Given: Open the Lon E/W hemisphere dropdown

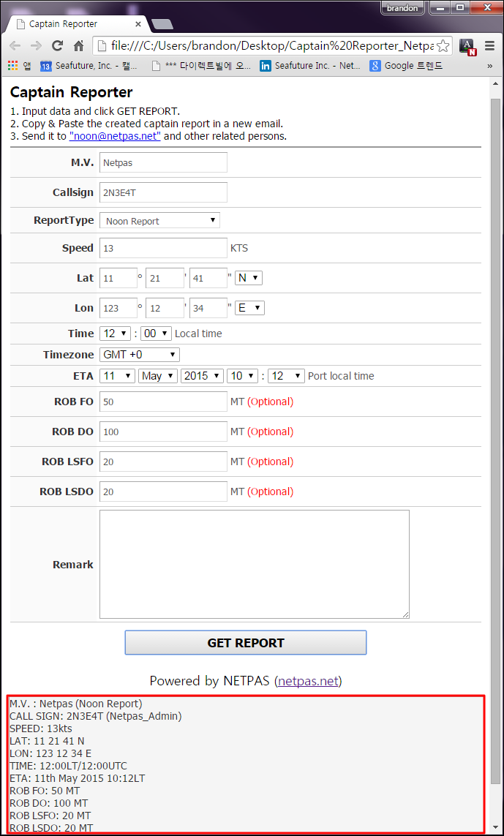Looking at the screenshot, I should click(249, 308).
